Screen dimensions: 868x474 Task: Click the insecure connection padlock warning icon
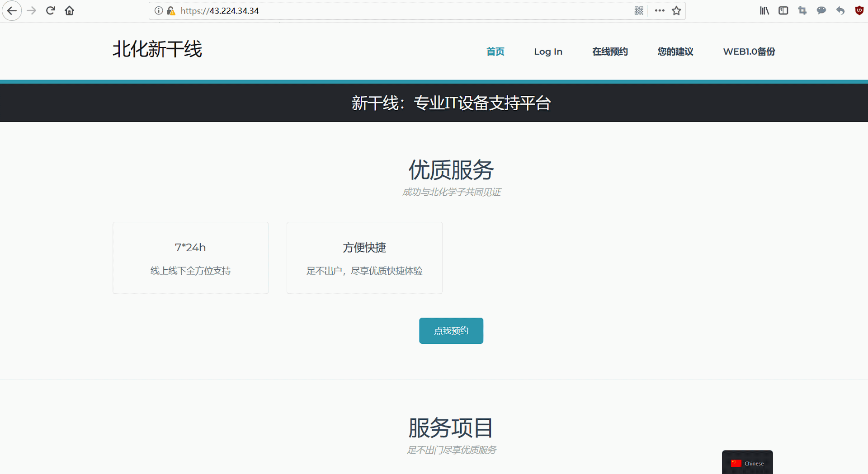[x=171, y=11]
